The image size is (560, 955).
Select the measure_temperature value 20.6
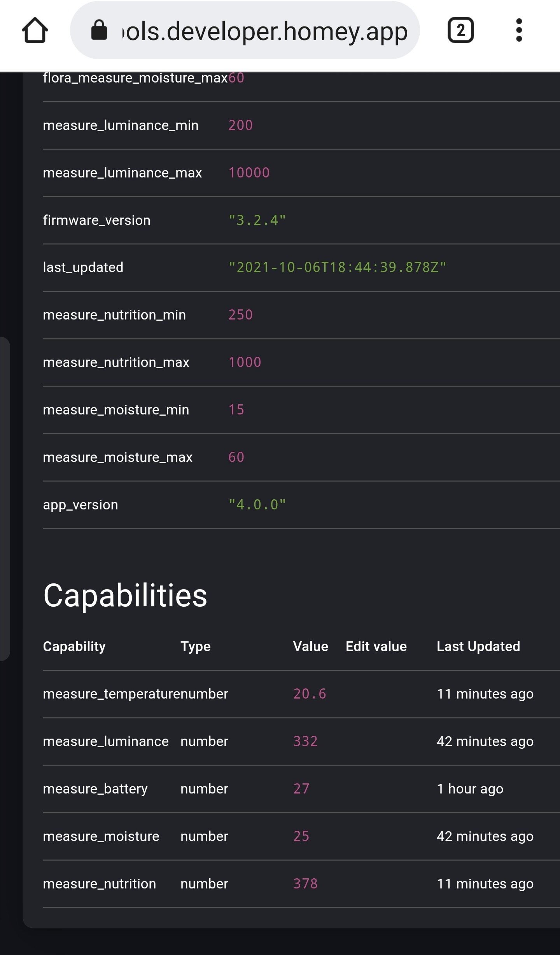point(310,694)
